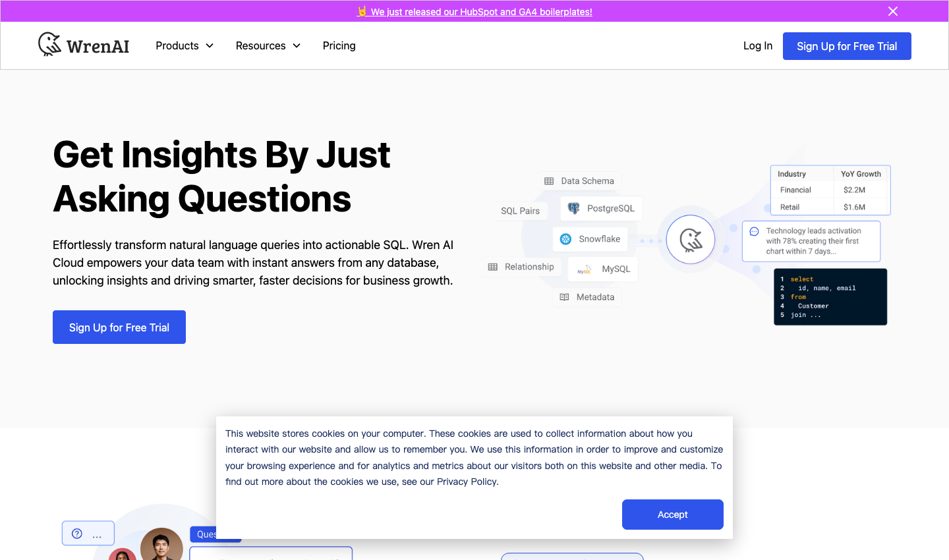Open the HubSpot and GA4 boilerplates announcement

tap(474, 11)
